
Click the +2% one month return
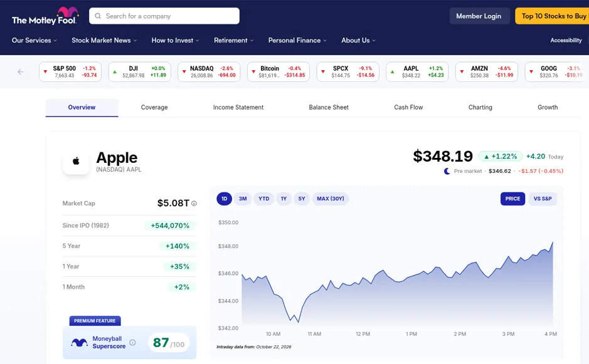coord(182,287)
